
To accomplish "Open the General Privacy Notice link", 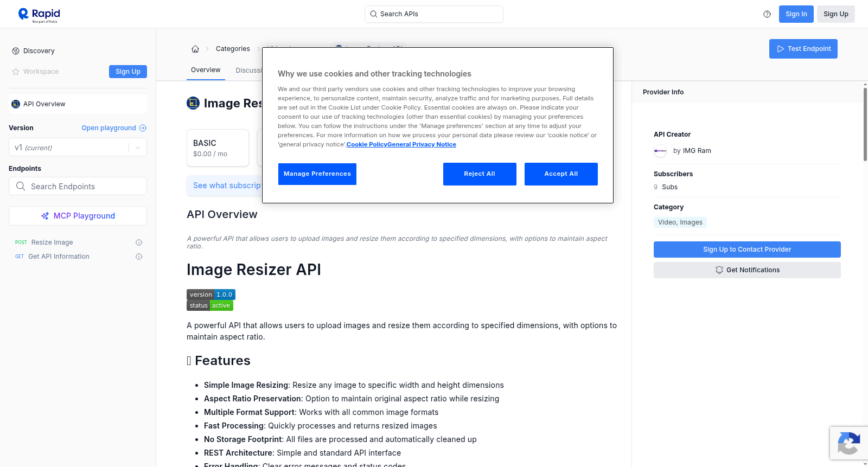I will (422, 144).
